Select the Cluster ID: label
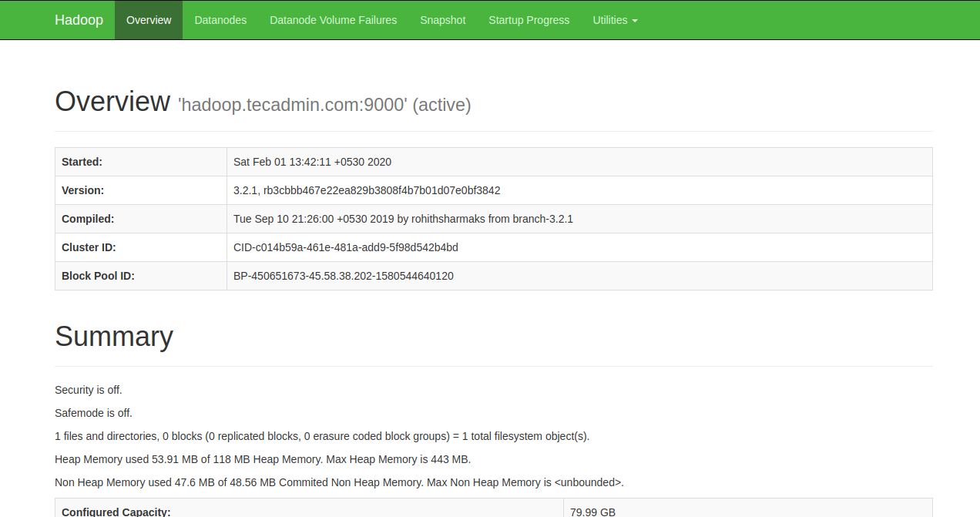The width and height of the screenshot is (980, 517). pyautogui.click(x=89, y=247)
